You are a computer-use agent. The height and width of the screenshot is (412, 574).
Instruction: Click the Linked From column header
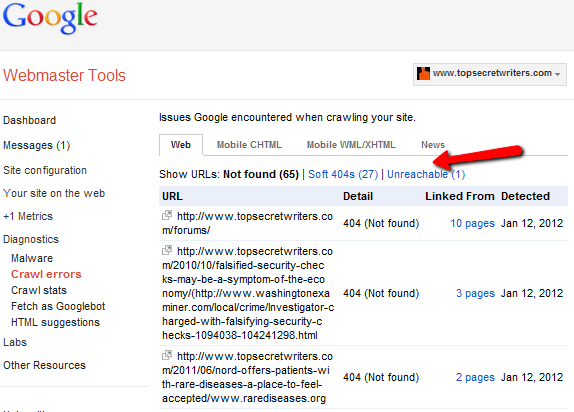pos(460,196)
